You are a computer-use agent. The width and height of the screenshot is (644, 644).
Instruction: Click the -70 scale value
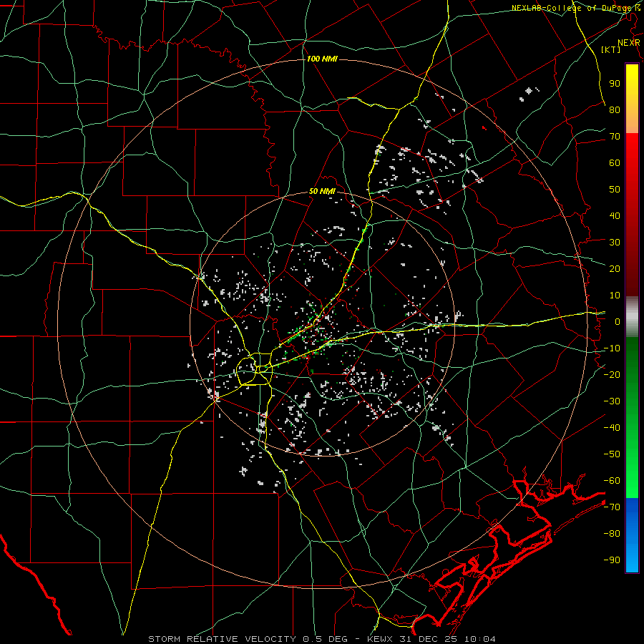612,507
